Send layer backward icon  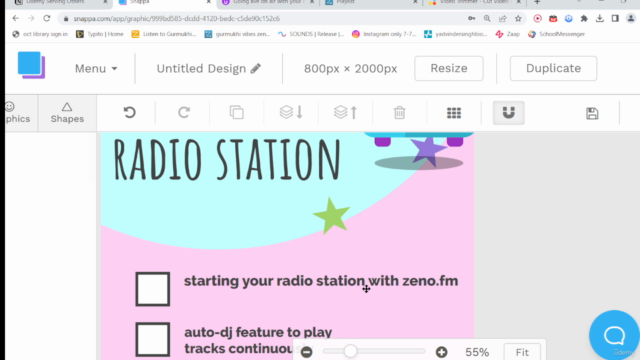point(291,112)
